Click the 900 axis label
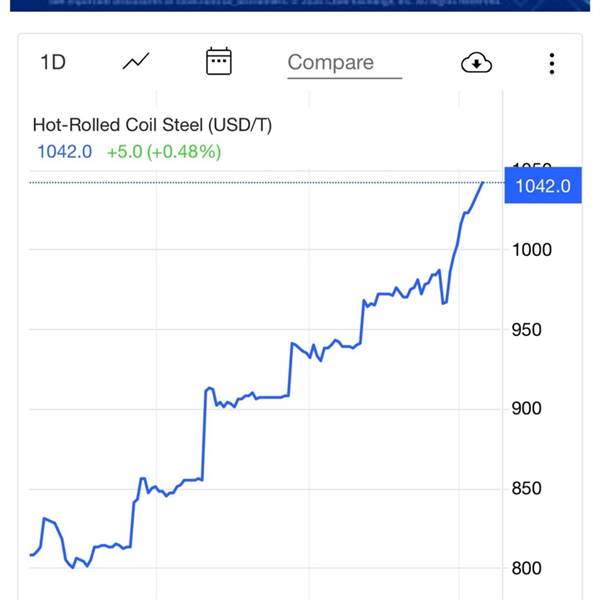The height and width of the screenshot is (600, 600). [x=527, y=409]
